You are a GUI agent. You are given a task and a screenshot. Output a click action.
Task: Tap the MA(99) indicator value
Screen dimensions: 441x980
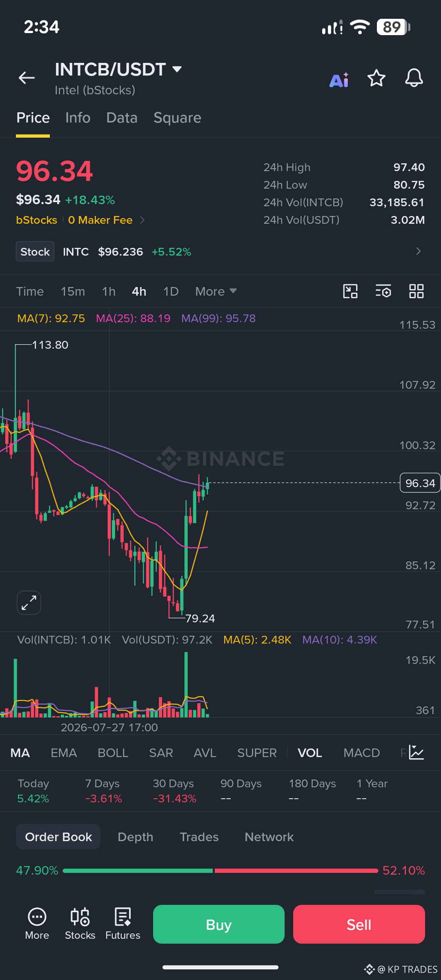point(218,318)
